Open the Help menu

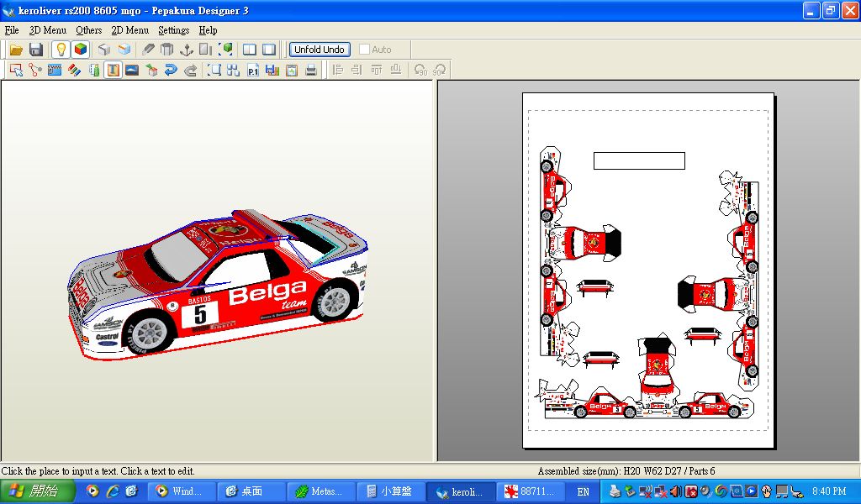(208, 30)
